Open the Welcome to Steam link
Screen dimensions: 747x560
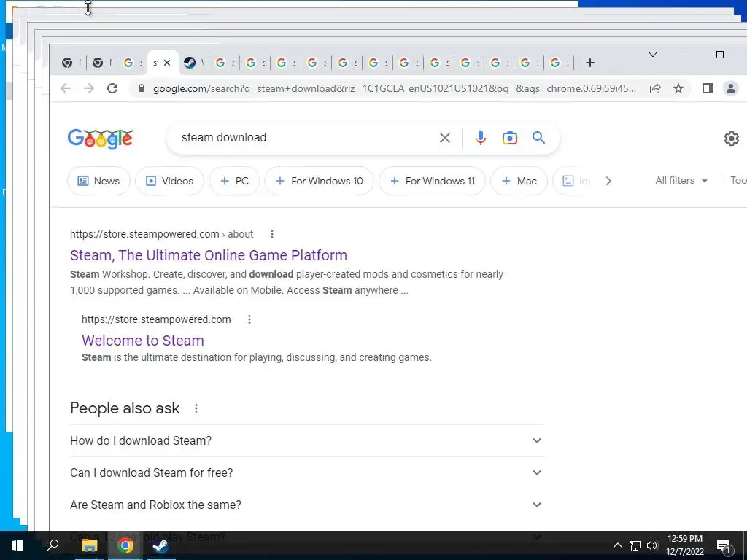pos(142,341)
